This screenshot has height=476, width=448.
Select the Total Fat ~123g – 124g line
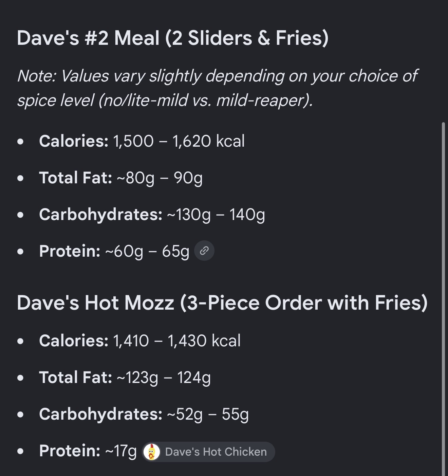click(125, 378)
